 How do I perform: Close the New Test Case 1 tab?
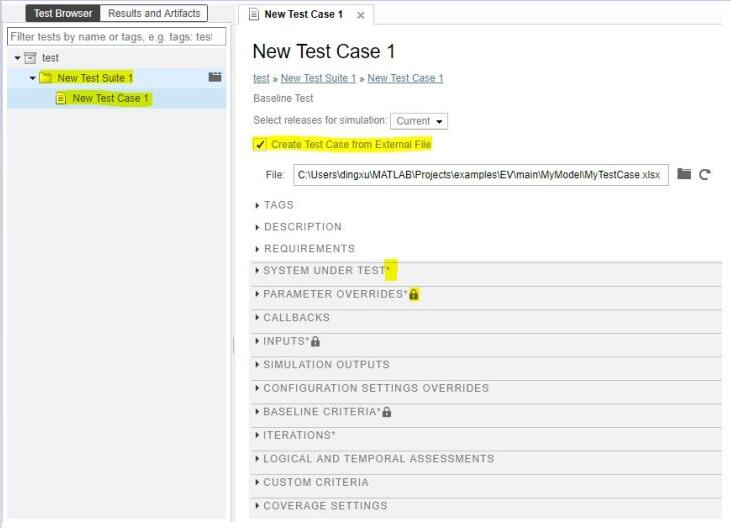tap(361, 15)
